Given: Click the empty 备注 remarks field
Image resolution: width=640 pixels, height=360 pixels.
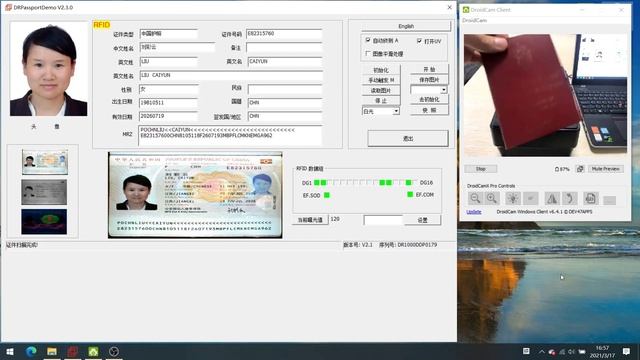Looking at the screenshot, I should click(x=284, y=48).
